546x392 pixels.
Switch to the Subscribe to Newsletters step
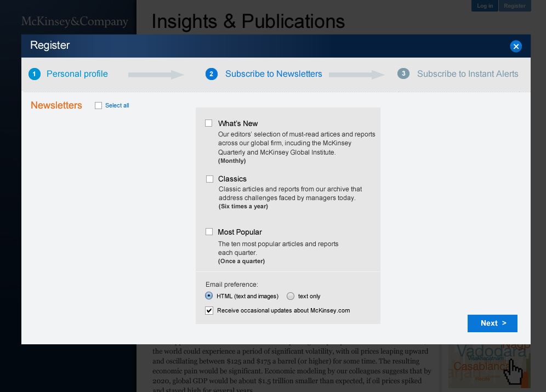point(274,73)
